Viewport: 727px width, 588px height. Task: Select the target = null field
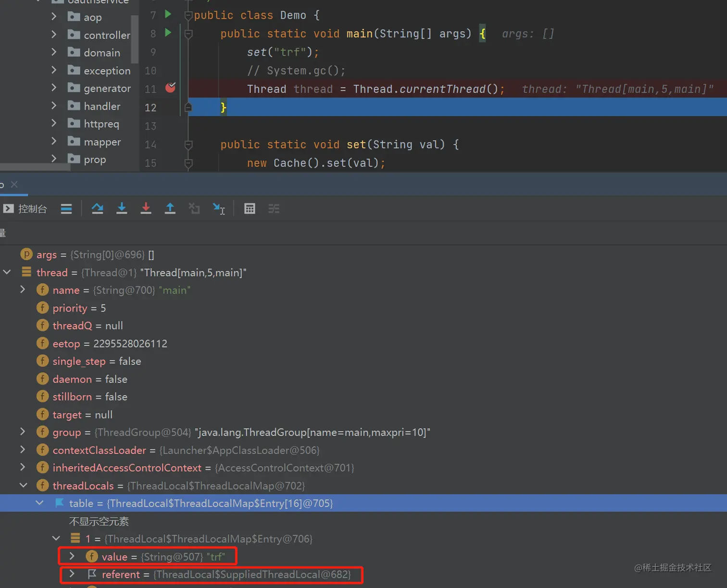[75, 414]
